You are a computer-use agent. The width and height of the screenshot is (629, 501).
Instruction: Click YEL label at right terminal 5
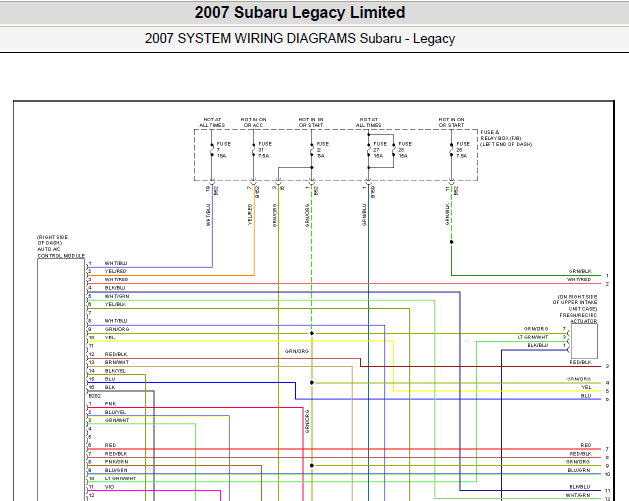click(x=586, y=387)
